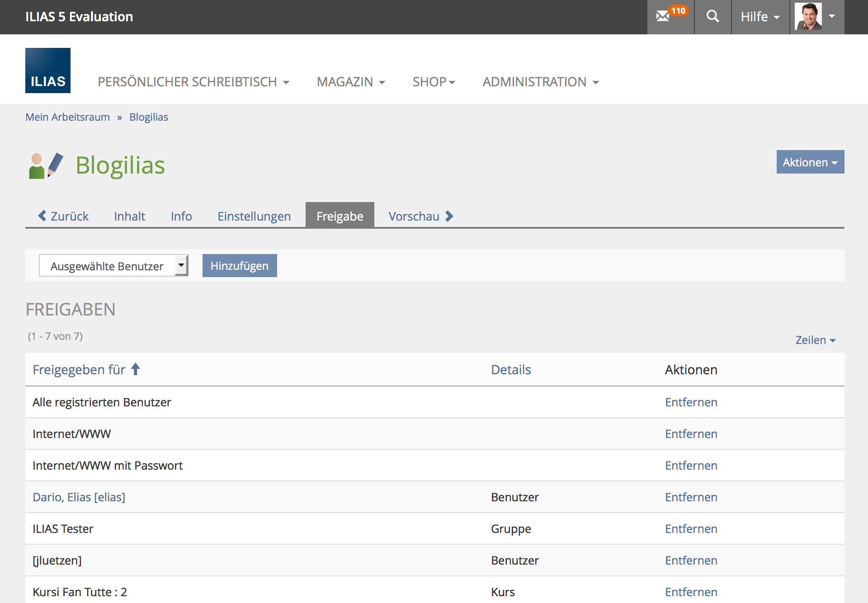
Task: Open the Persönlicher Schreibtisch menu
Action: click(193, 82)
